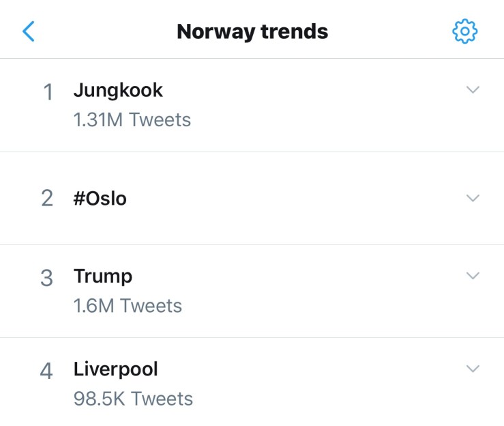Expand options chevron for Jungkook trend
This screenshot has width=504, height=426.
(x=473, y=90)
